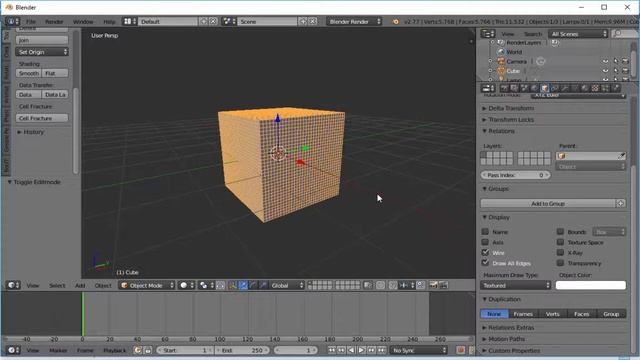640x360 pixels.
Task: Uncheck the Draw All Edges checkbox
Action: (x=485, y=263)
